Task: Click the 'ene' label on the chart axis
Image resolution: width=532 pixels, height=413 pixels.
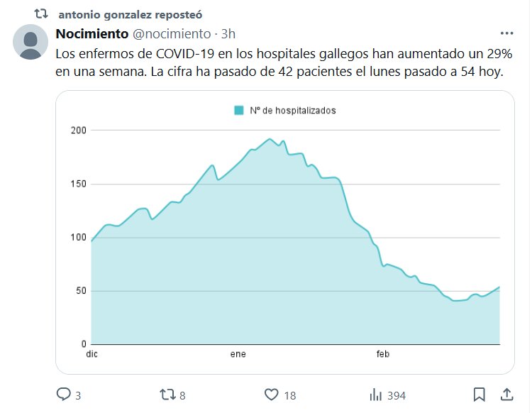Action: (x=238, y=353)
